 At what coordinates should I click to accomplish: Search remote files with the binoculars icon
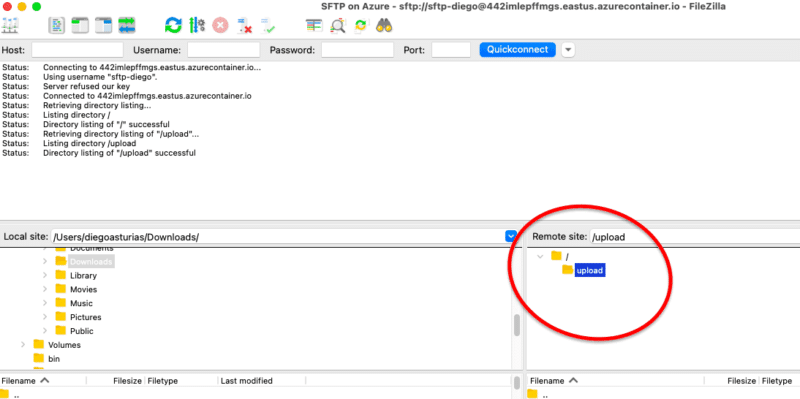(384, 25)
